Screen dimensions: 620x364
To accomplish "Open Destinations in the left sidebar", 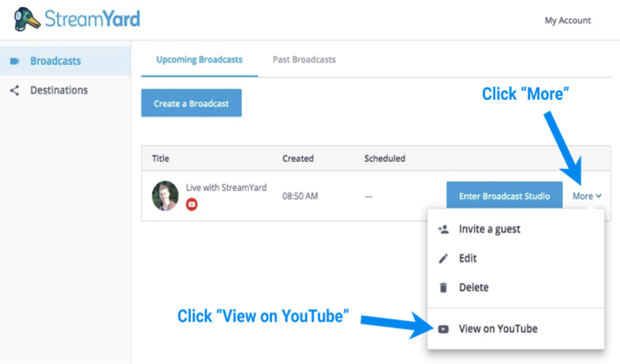I will tap(65, 90).
